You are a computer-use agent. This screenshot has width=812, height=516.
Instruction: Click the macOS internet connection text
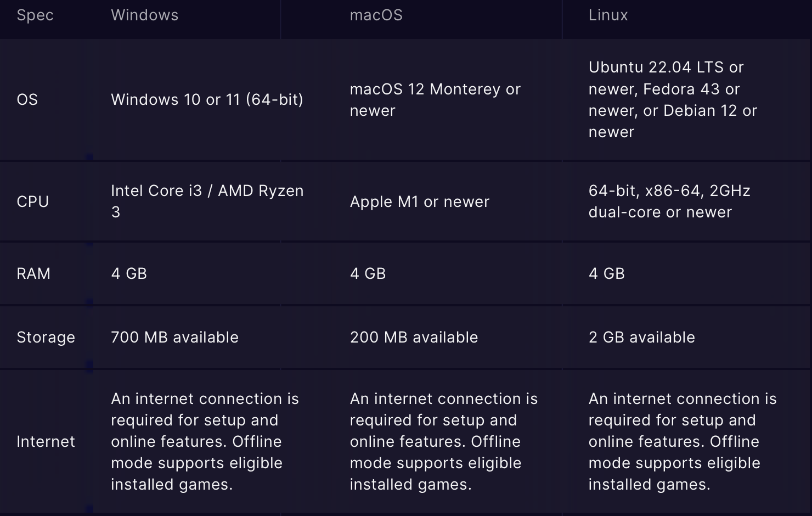pos(444,441)
